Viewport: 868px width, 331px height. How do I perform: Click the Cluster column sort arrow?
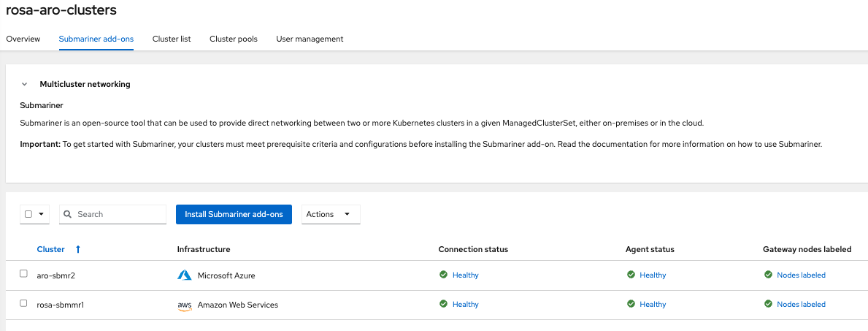[x=78, y=249]
